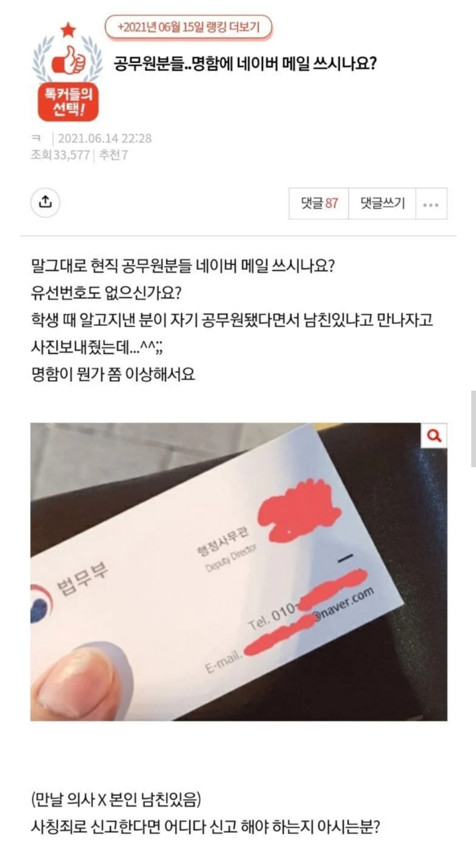Click the first body line about 현직 공무원분들
Screen dimensions: 476x868
[x=183, y=266]
